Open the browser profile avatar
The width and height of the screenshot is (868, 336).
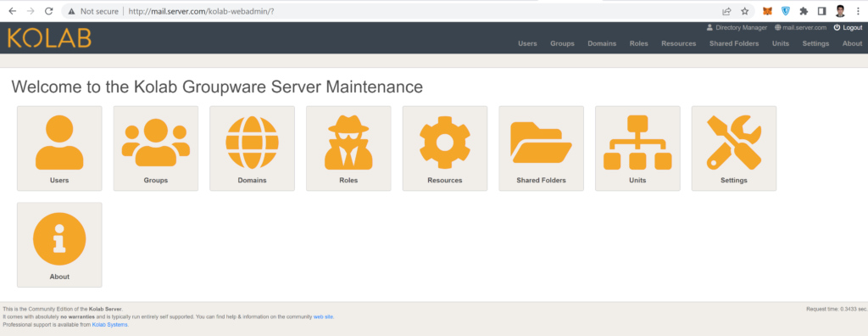840,11
